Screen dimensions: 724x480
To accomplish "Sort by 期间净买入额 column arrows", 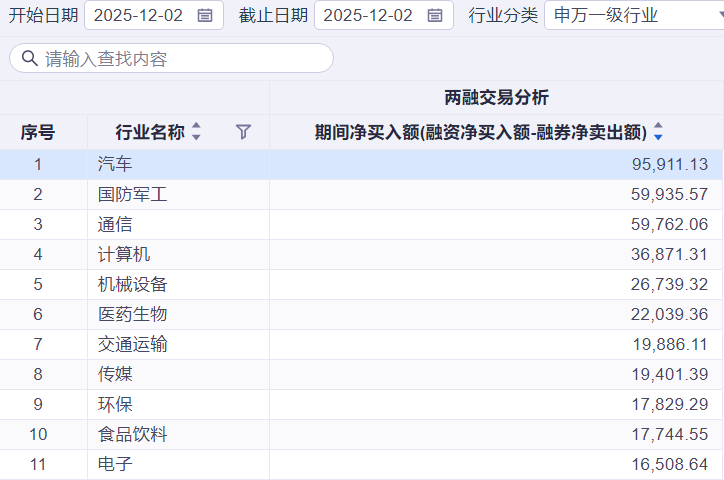I will click(x=658, y=132).
